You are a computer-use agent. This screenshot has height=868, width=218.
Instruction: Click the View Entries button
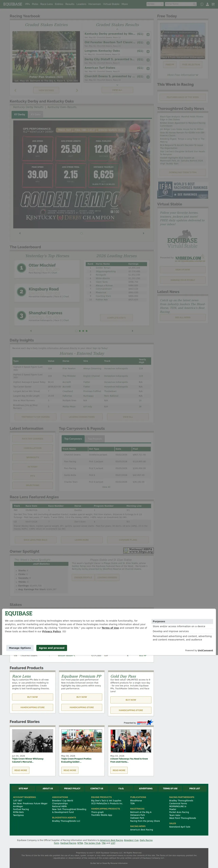[x=46, y=90]
